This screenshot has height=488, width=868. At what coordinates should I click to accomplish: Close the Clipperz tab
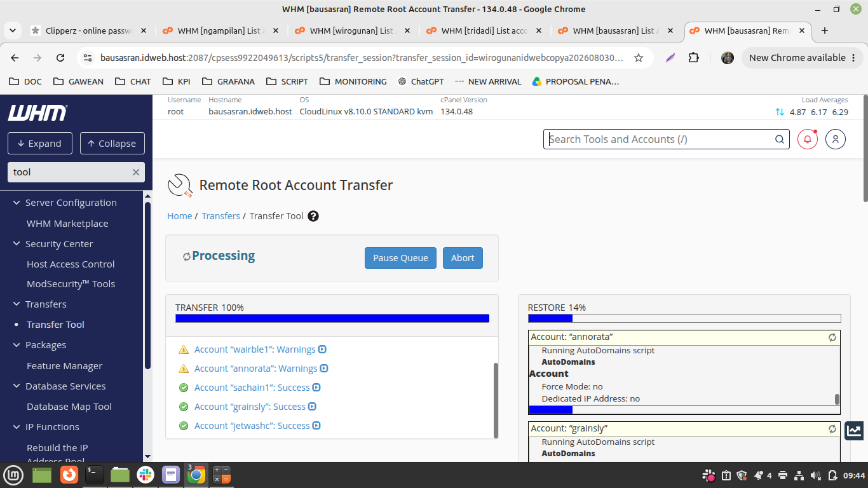pos(143,30)
